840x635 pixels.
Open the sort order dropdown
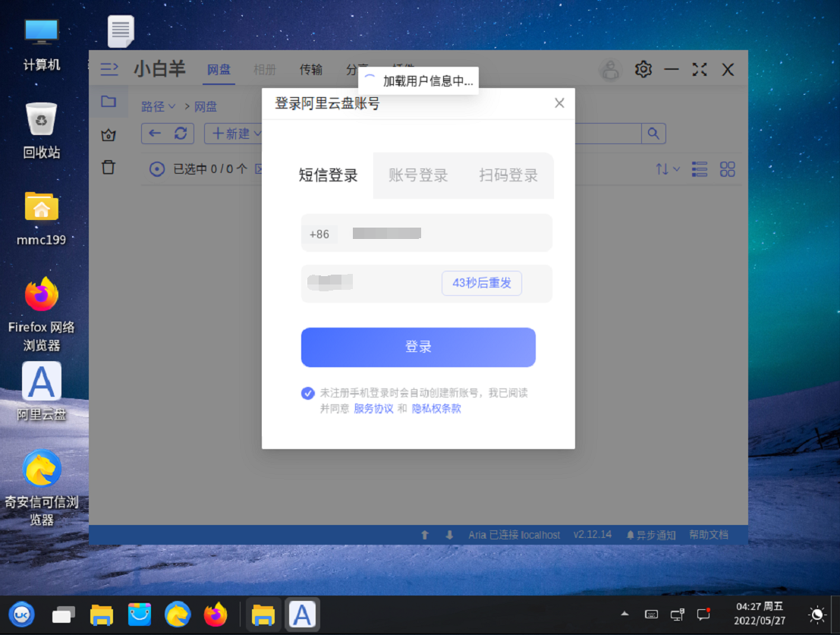(x=668, y=169)
